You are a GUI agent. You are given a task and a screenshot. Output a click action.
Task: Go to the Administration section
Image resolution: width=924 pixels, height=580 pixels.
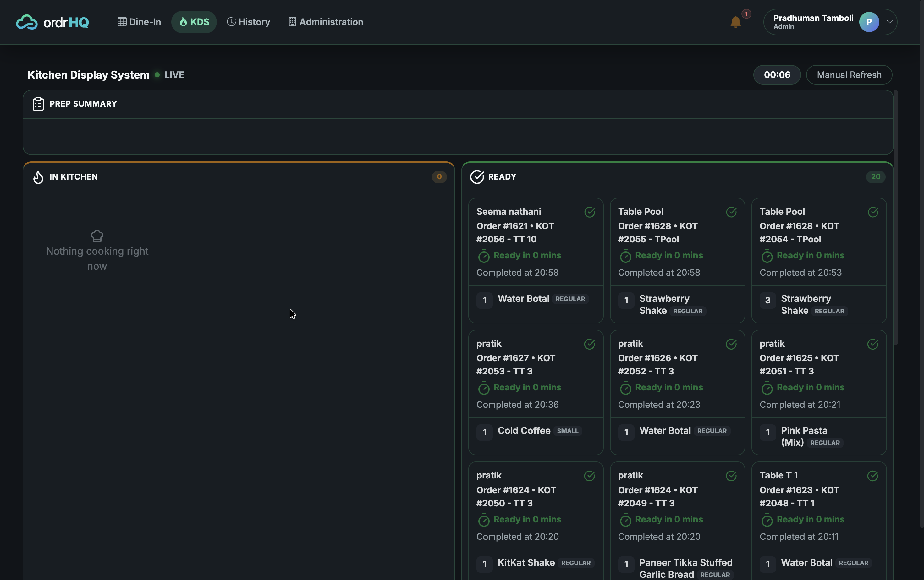click(326, 22)
